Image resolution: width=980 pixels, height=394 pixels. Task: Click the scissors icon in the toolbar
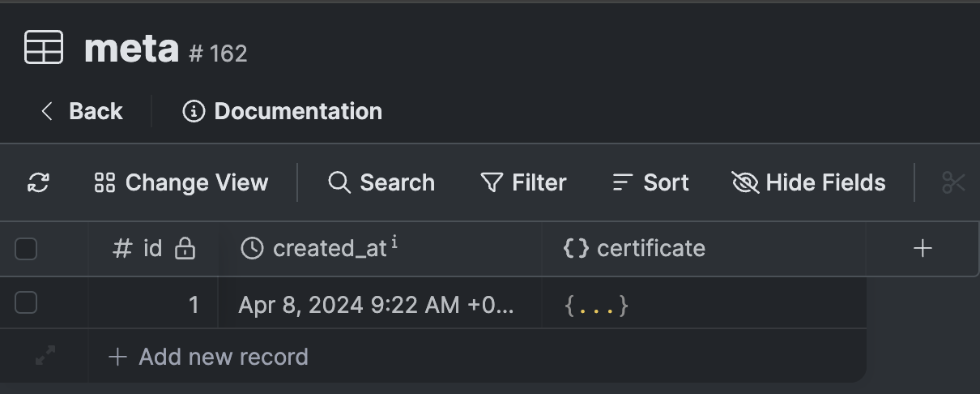[953, 182]
